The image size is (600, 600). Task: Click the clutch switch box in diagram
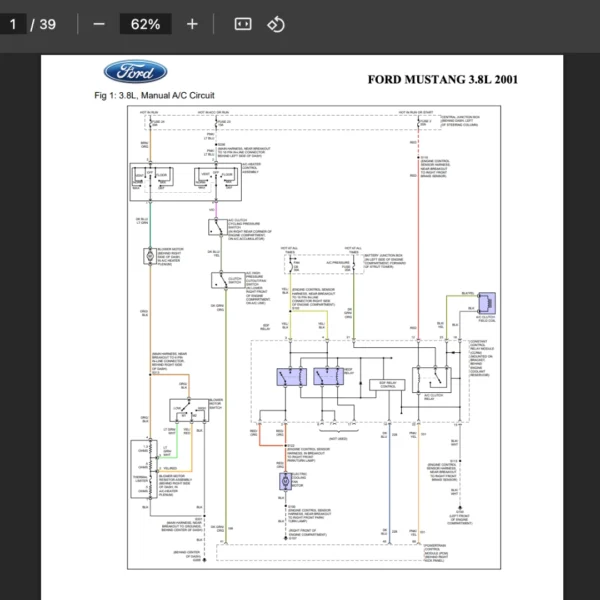(220, 282)
